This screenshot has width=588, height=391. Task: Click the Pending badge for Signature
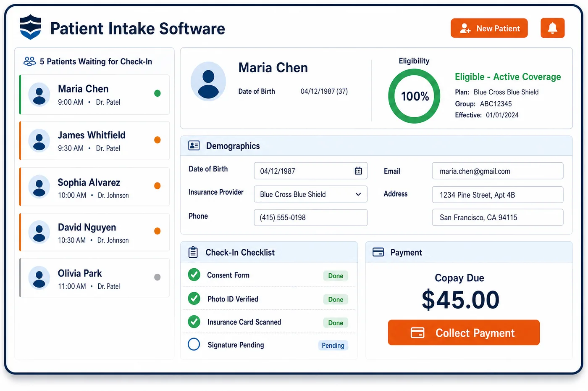(x=333, y=346)
